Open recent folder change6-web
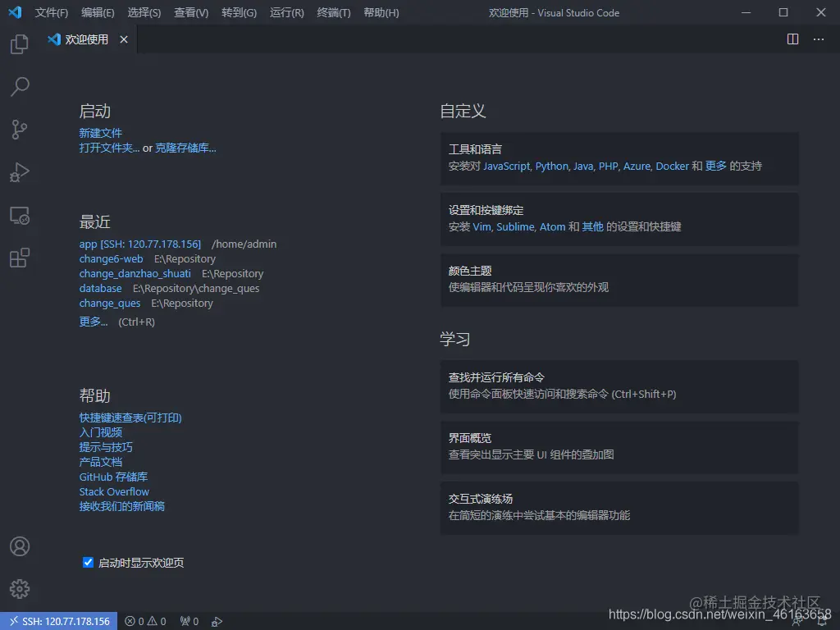The height and width of the screenshot is (630, 840). (x=111, y=258)
